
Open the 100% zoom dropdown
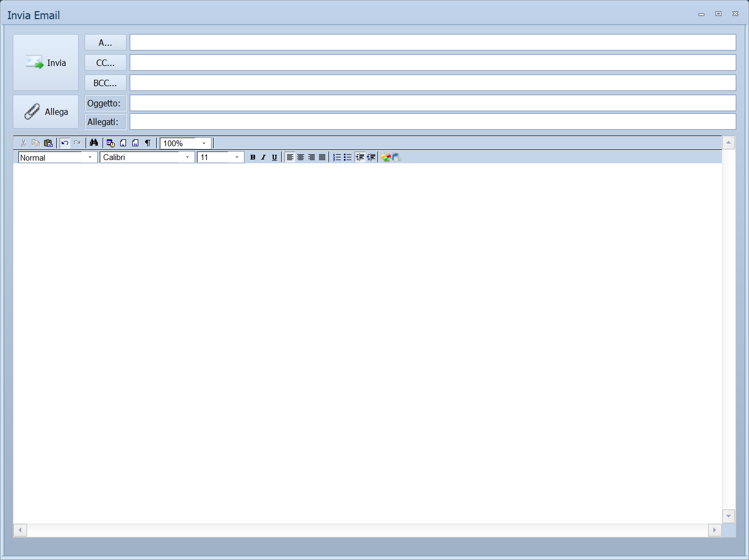(x=204, y=144)
